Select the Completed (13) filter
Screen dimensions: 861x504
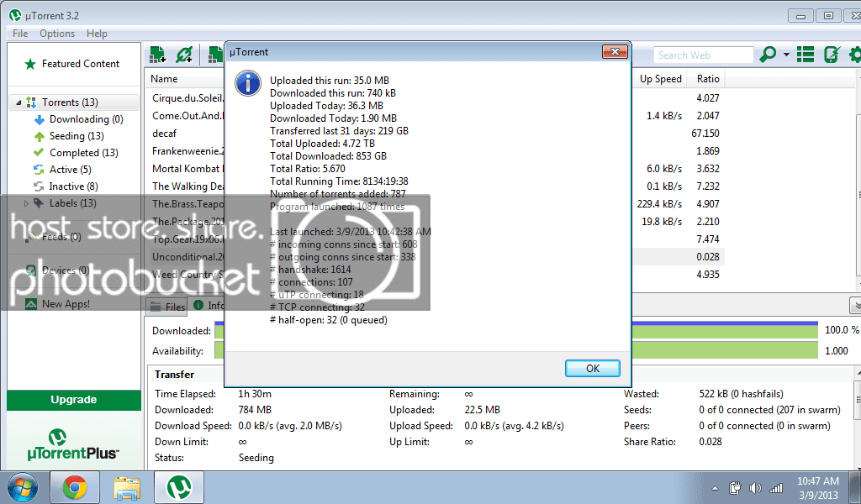(x=84, y=153)
